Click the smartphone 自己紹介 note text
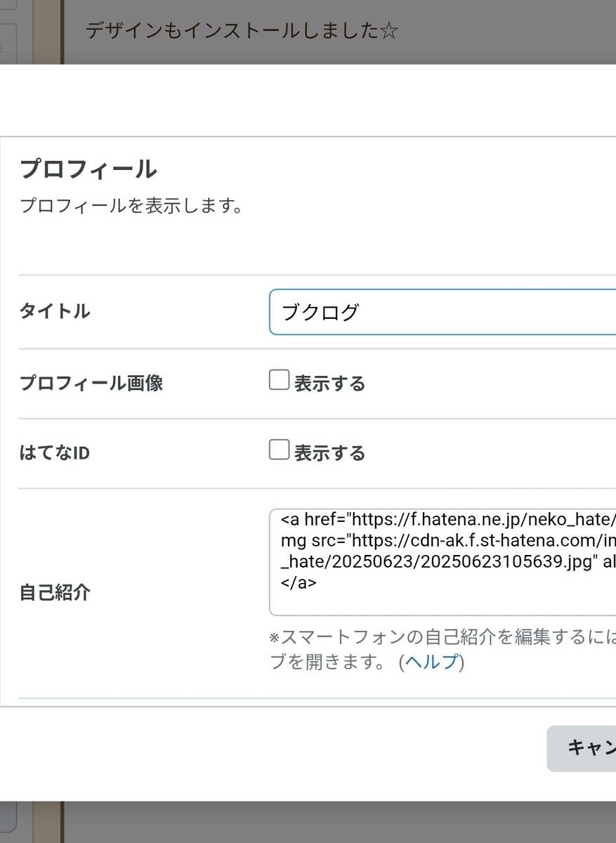This screenshot has height=843, width=616. coord(443,638)
